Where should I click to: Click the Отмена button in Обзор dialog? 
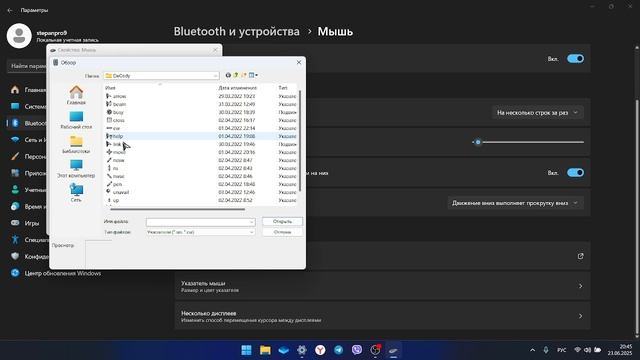point(282,232)
